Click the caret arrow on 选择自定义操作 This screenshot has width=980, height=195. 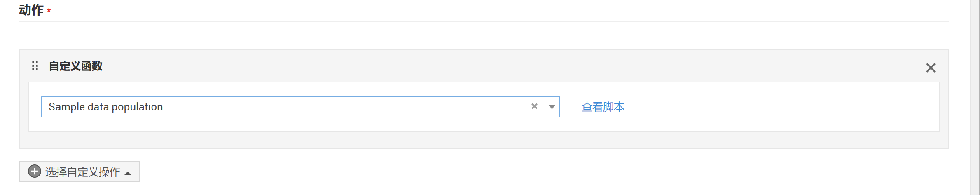(x=128, y=173)
